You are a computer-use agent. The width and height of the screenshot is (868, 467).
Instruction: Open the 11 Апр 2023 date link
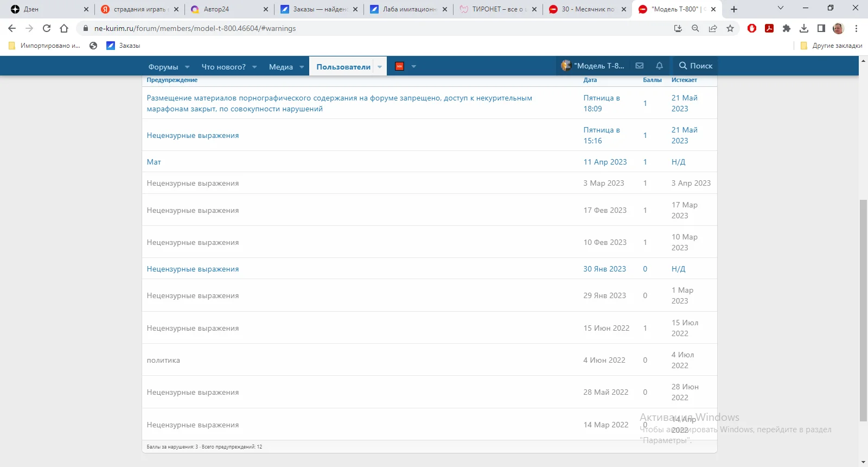[605, 162]
